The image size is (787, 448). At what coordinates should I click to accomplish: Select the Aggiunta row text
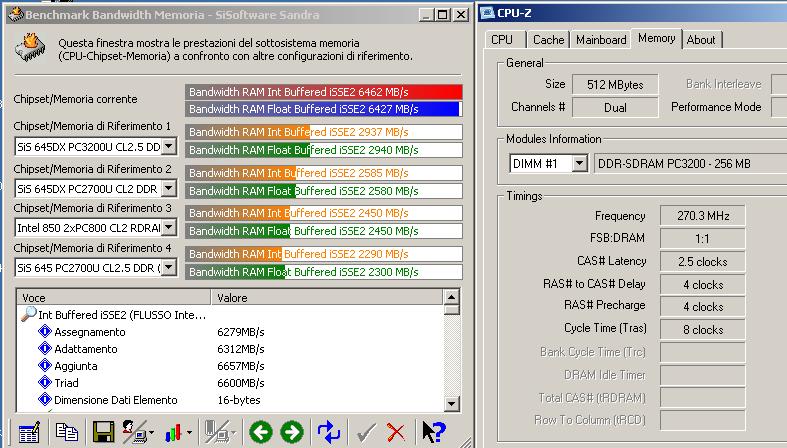76,366
